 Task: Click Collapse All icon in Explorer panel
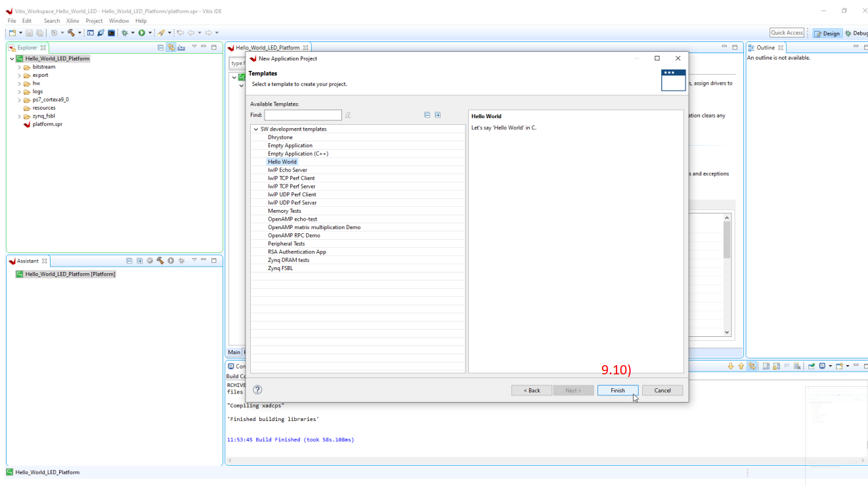point(161,47)
